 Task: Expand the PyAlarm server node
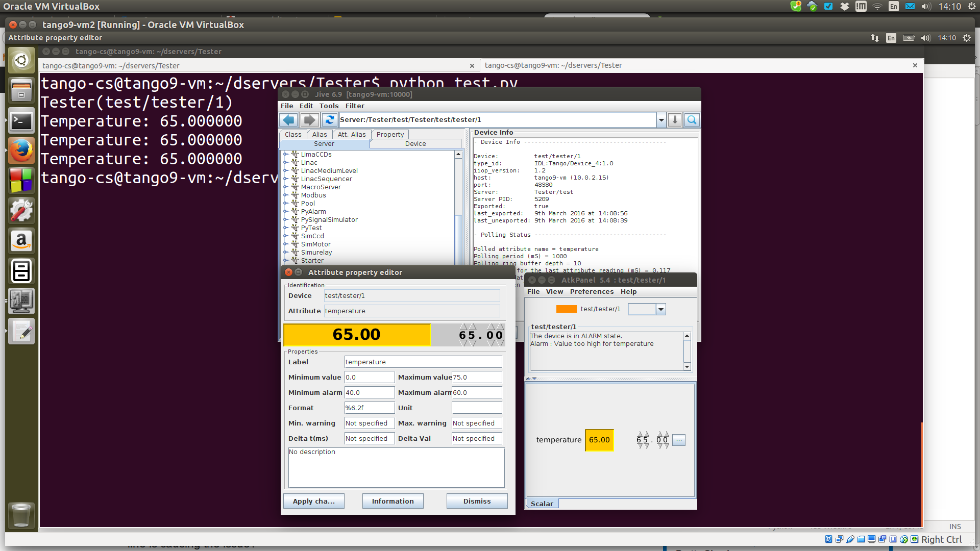(286, 212)
